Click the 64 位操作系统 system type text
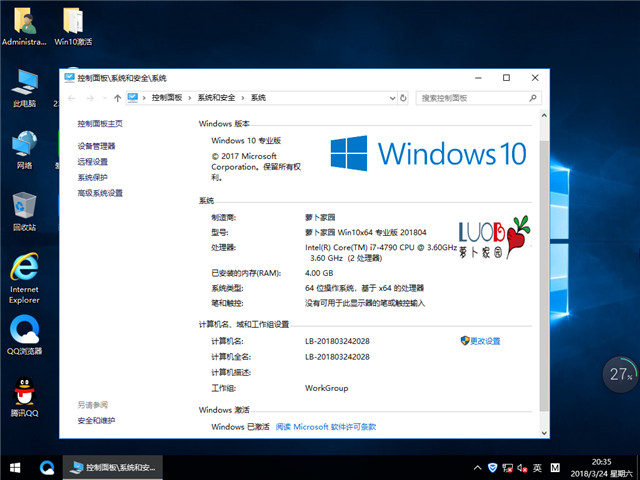 pyautogui.click(x=364, y=288)
